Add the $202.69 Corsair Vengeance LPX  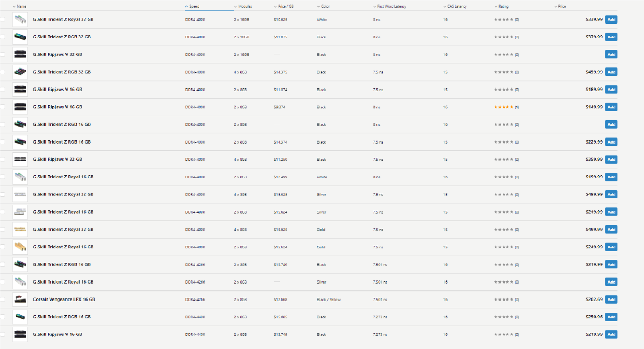click(x=611, y=299)
